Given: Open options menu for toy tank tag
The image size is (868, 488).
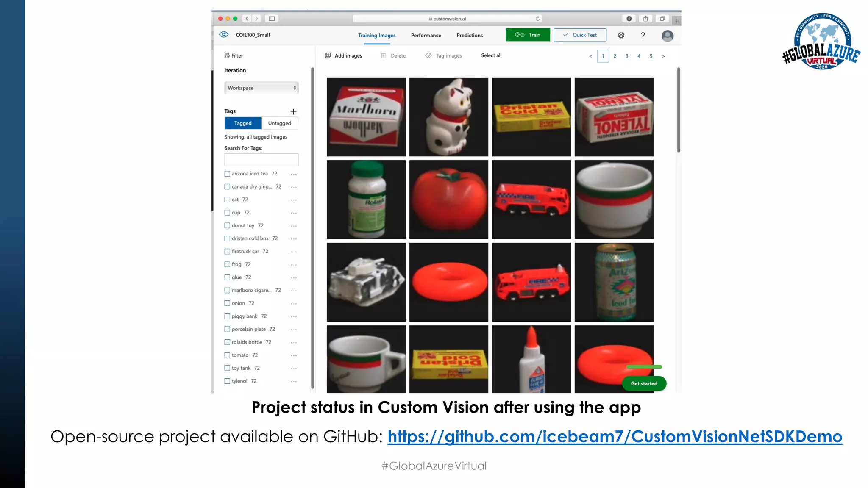Looking at the screenshot, I should coord(294,369).
